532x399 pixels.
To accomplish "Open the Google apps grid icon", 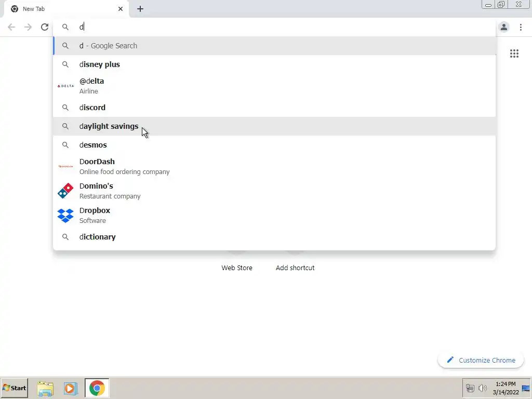I will [x=514, y=54].
